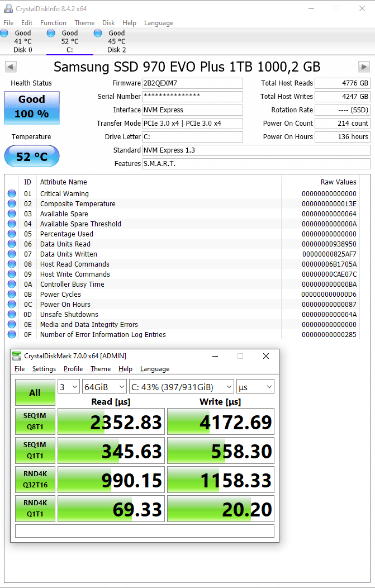Open CrystalDiskMark Profile menu
The image size is (375, 588).
[73, 369]
